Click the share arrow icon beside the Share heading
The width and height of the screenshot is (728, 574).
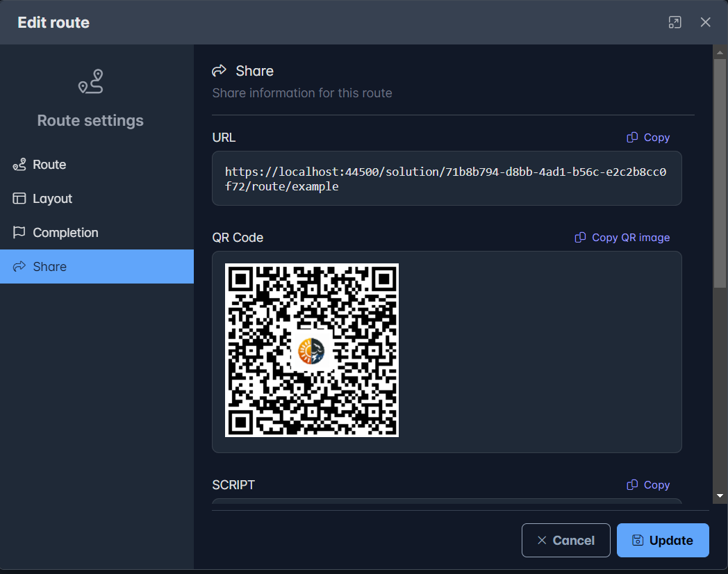click(x=219, y=71)
